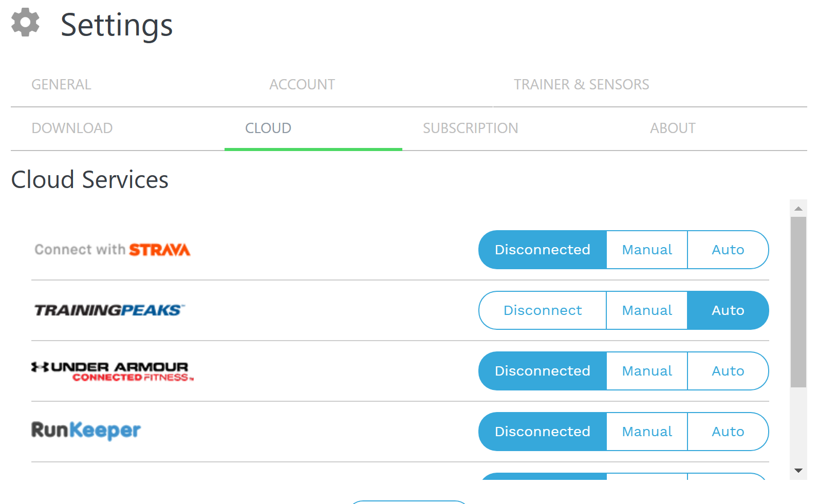Select Disconnected for Under Armour
The image size is (818, 504).
(x=543, y=371)
